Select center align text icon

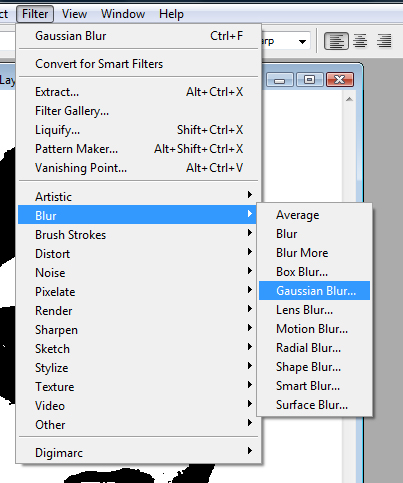point(360,41)
